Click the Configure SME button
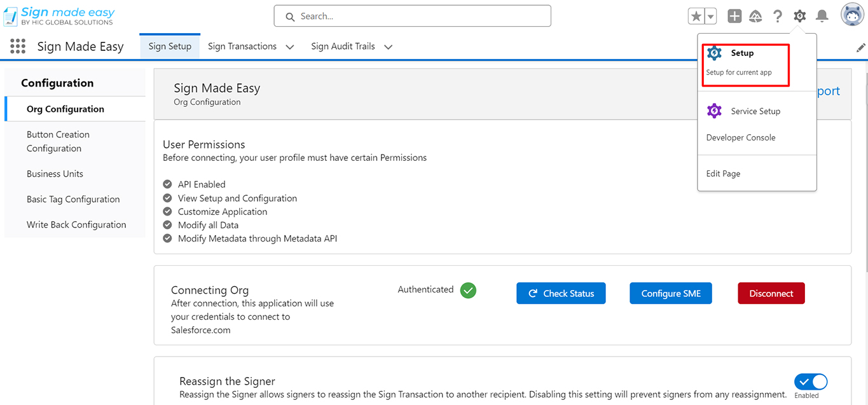Image resolution: width=868 pixels, height=405 pixels. pos(671,293)
